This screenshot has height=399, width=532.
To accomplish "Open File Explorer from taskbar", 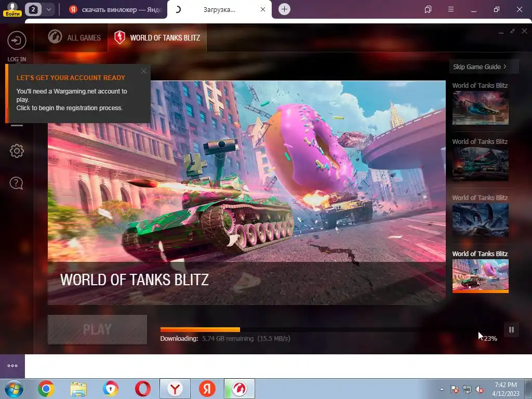I will (x=78, y=389).
